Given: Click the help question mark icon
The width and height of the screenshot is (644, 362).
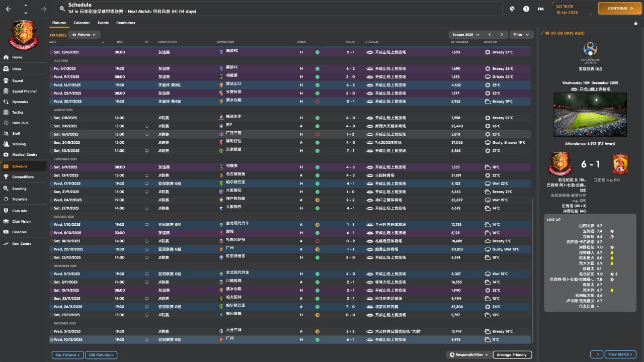Looking at the screenshot, I should [526, 9].
